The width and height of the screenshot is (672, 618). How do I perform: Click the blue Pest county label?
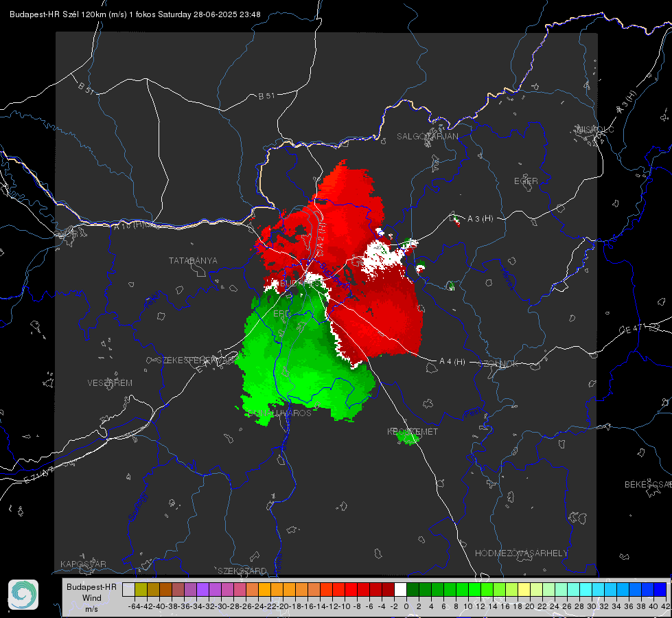pyautogui.click(x=472, y=413)
